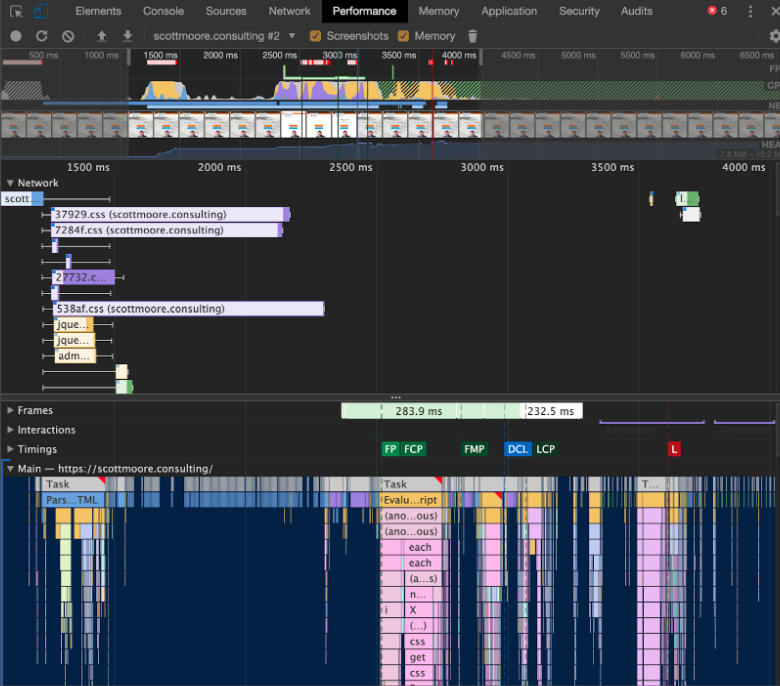This screenshot has width=780, height=686.
Task: Start recording with the Record button
Action: [x=16, y=36]
